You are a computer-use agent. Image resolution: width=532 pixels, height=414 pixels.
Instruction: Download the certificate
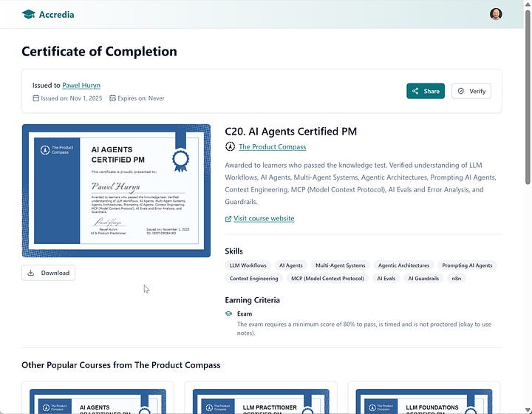48,273
